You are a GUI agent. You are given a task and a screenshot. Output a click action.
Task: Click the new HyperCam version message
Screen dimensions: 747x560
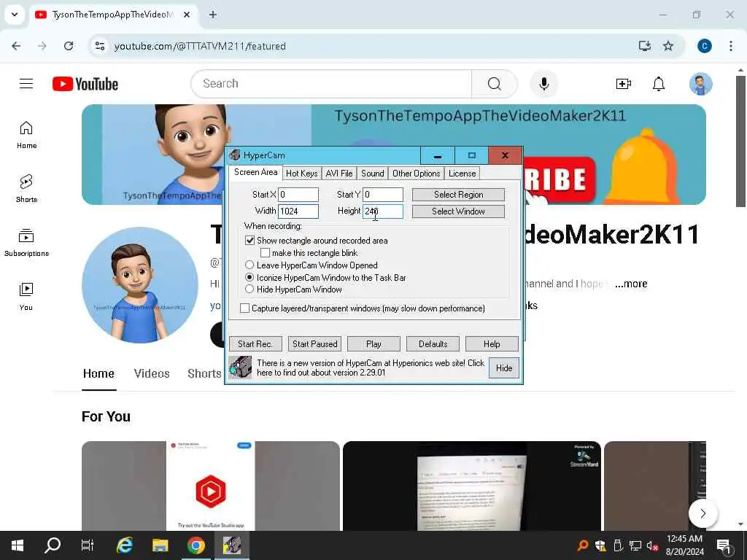(x=370, y=367)
